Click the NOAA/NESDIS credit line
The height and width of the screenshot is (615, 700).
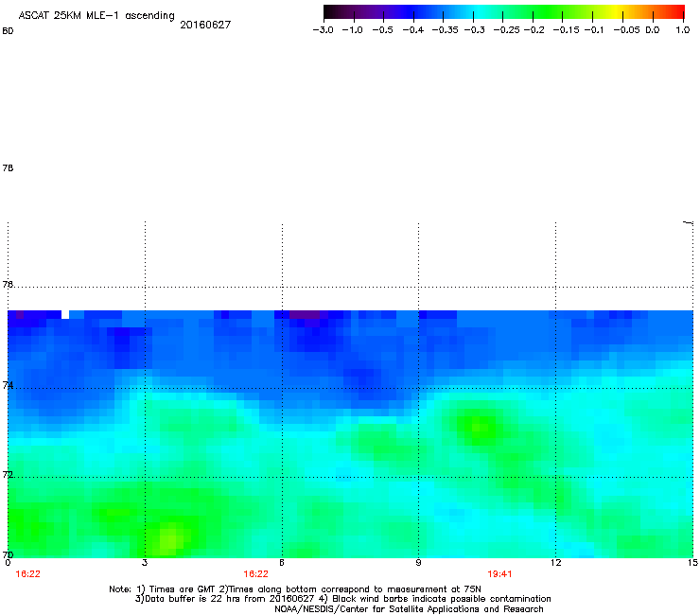click(409, 609)
